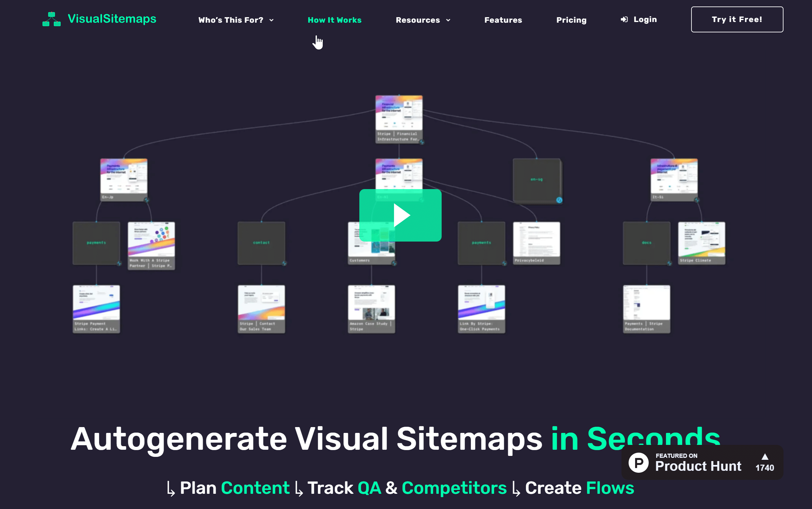Select the en-sg folder node

tap(537, 180)
